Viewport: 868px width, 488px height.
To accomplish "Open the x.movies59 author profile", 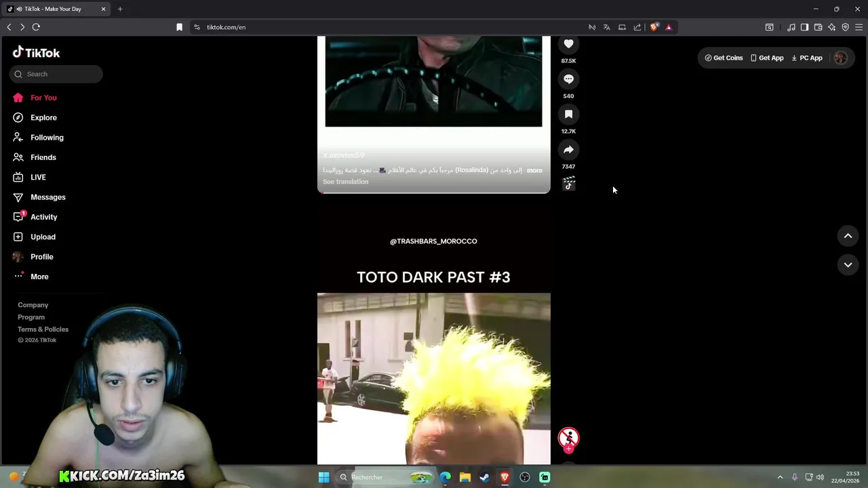I will (x=344, y=156).
